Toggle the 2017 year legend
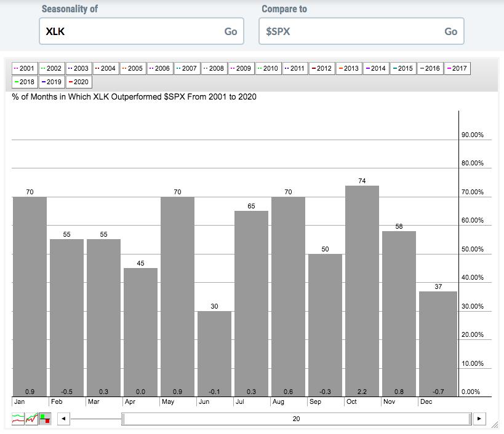The image size is (504, 434). [x=457, y=68]
